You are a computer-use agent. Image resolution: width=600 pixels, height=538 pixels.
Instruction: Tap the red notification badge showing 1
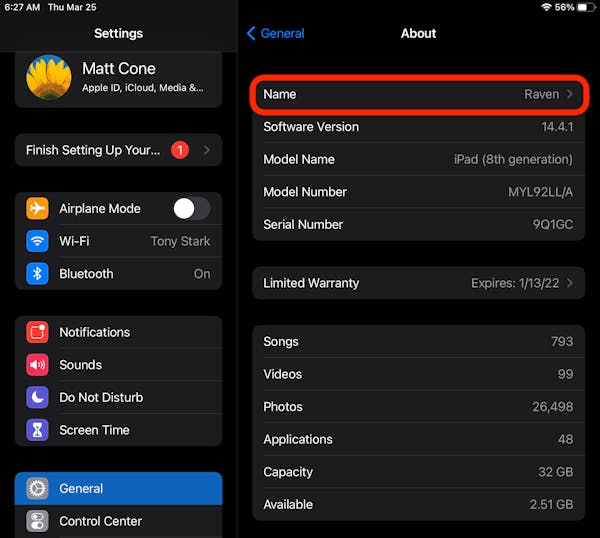point(180,150)
